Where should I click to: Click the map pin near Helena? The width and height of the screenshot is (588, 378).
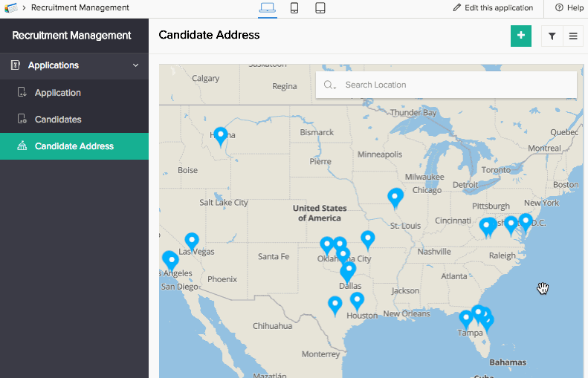221,137
